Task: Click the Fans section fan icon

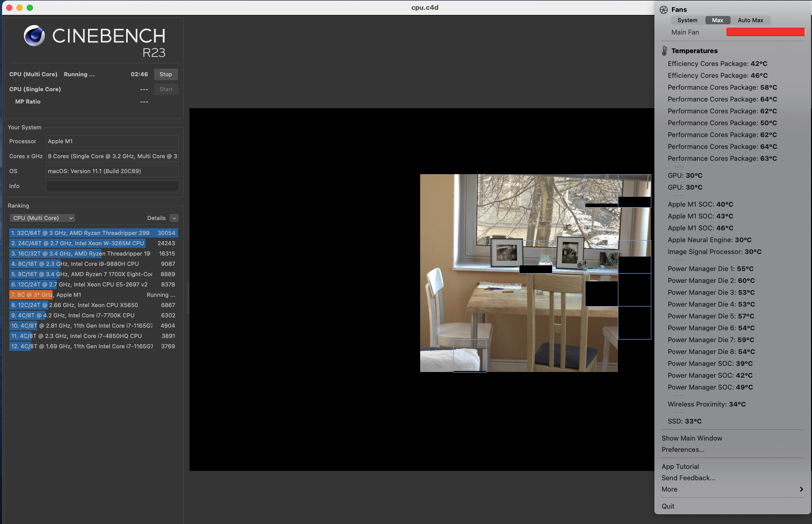Action: point(664,10)
